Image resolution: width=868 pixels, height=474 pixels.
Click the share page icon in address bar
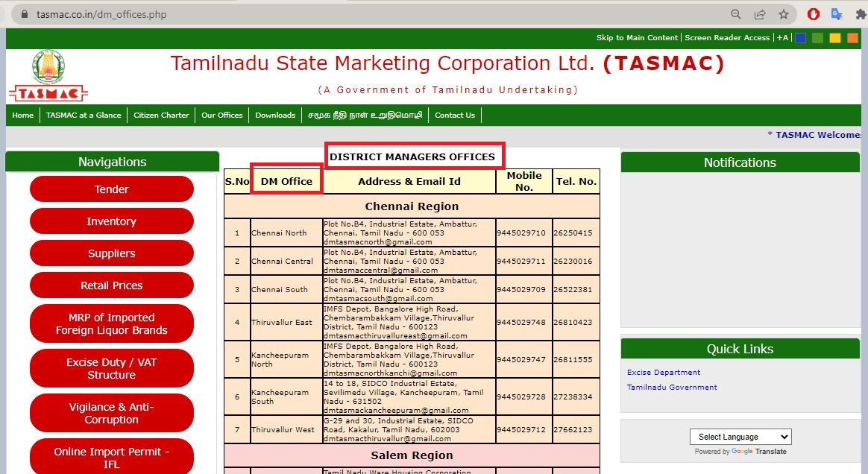[760, 14]
